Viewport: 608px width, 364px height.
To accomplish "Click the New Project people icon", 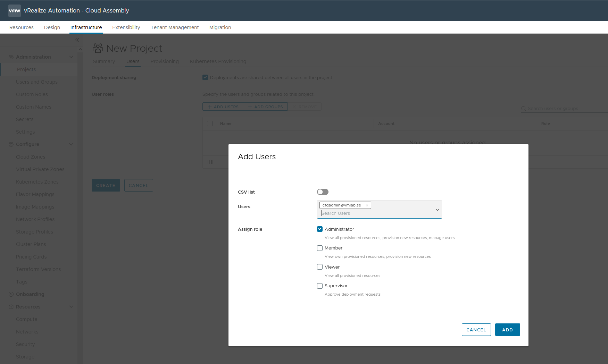I will tap(98, 48).
